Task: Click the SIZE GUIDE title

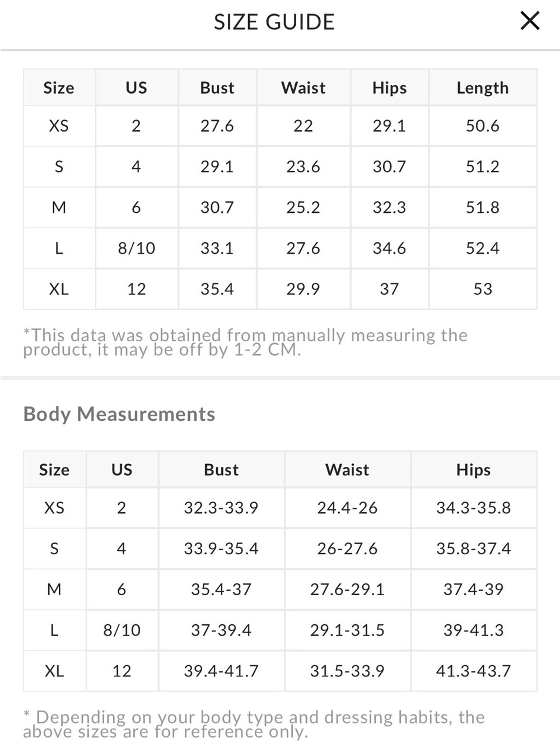Action: (274, 22)
